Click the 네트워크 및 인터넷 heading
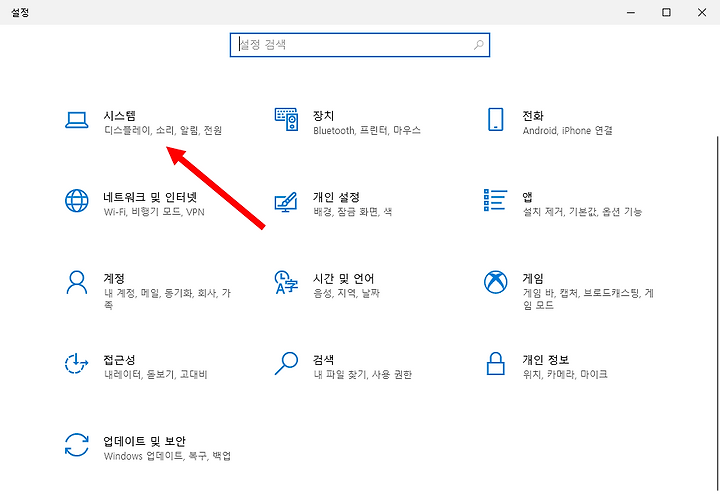 tap(150, 197)
